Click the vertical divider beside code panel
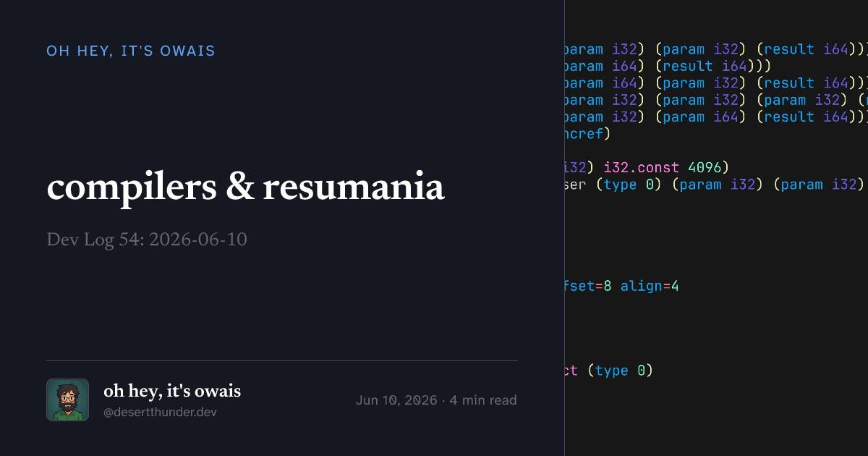Screen dimensions: 868x456 [x=564, y=228]
